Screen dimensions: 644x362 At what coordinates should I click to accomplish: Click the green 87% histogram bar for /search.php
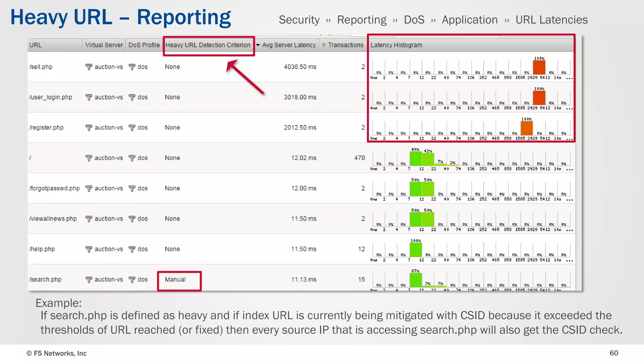click(416, 280)
